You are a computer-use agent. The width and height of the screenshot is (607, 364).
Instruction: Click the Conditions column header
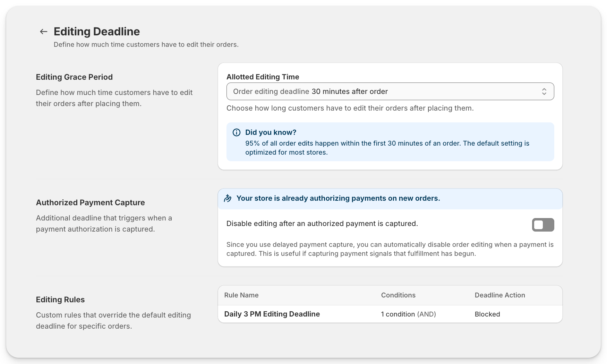pos(398,295)
